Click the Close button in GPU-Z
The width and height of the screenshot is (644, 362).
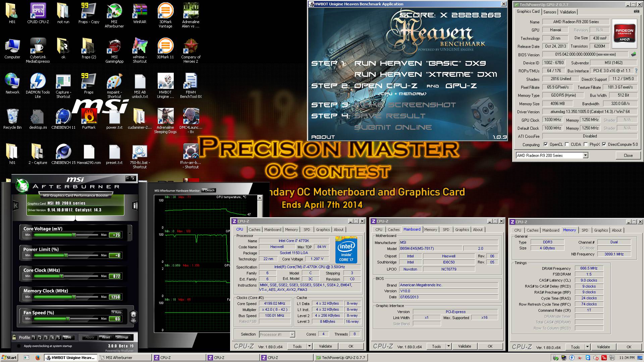click(x=628, y=156)
